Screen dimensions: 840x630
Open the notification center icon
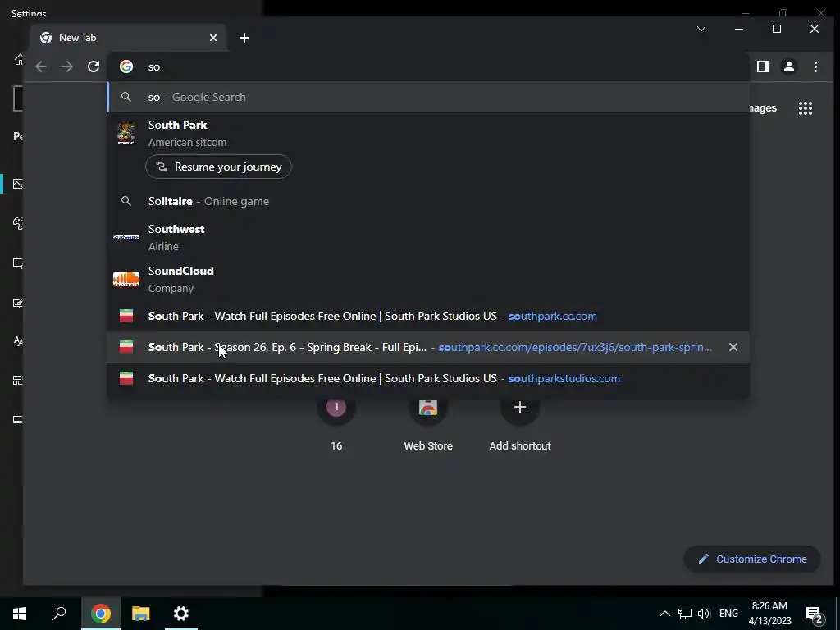[x=814, y=614]
